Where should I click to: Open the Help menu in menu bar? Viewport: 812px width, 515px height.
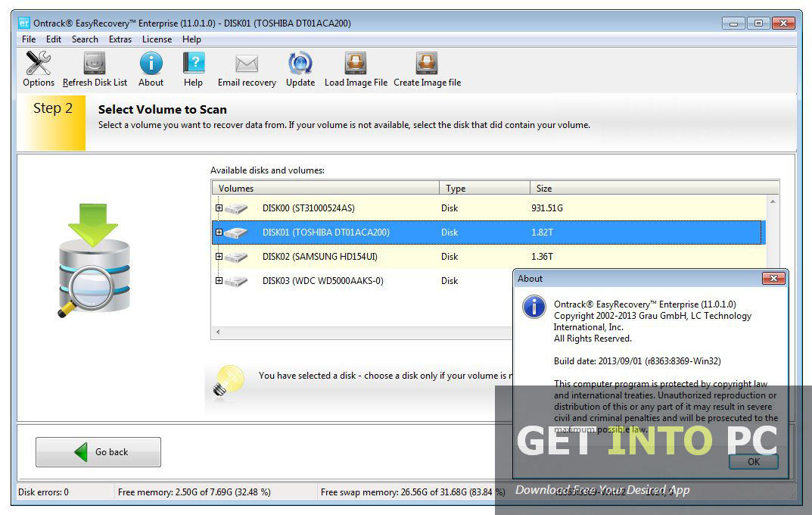[191, 39]
